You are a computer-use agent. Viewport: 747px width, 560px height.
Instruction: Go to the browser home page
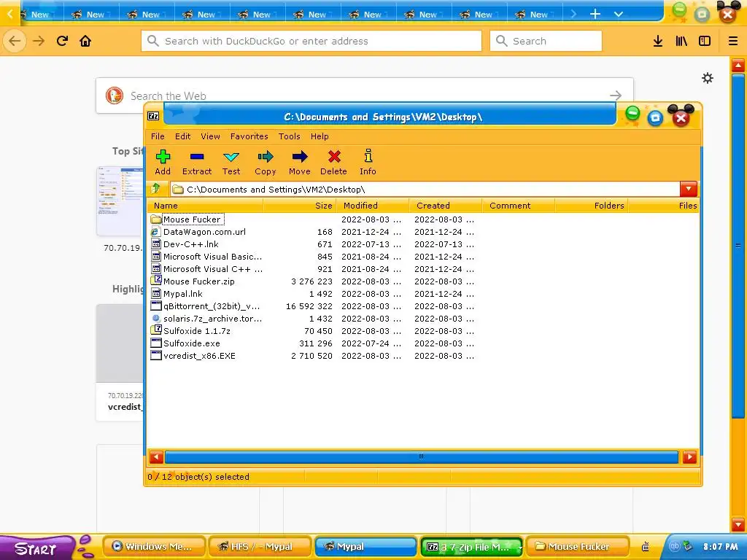pyautogui.click(x=85, y=41)
